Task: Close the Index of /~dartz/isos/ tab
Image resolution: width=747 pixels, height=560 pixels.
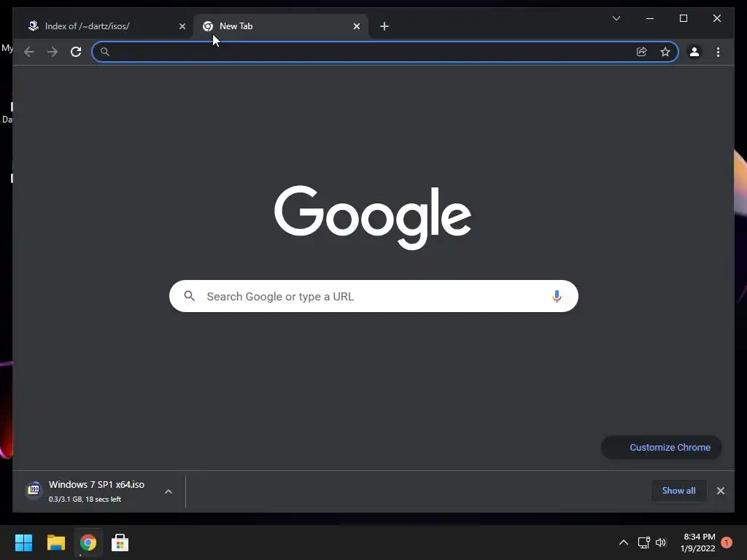Action: 182,26
